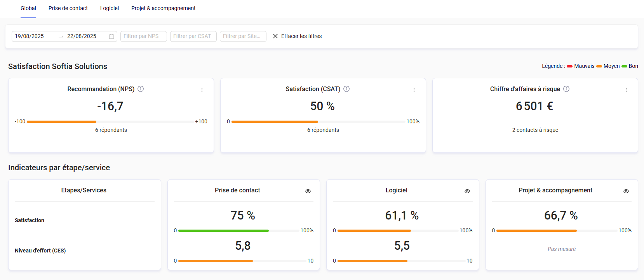Screen dimensions: 644x280
Task: Click the 2 contacts à risque text
Action: (535, 130)
